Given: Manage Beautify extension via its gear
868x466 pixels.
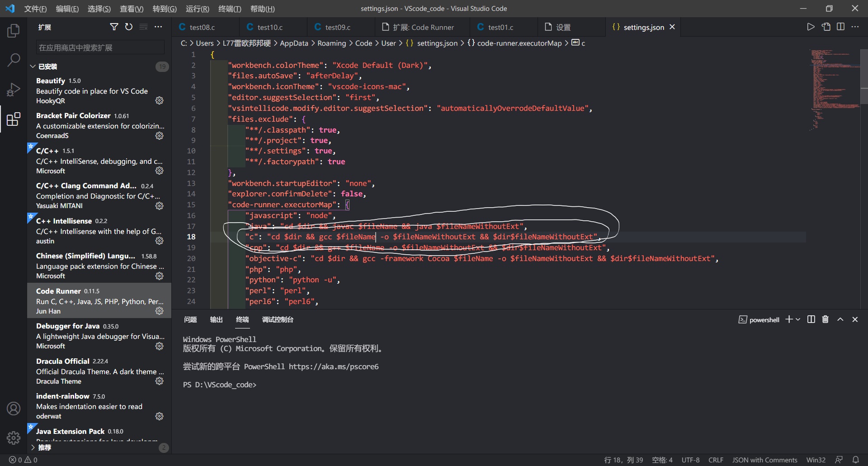Looking at the screenshot, I should (159, 100).
